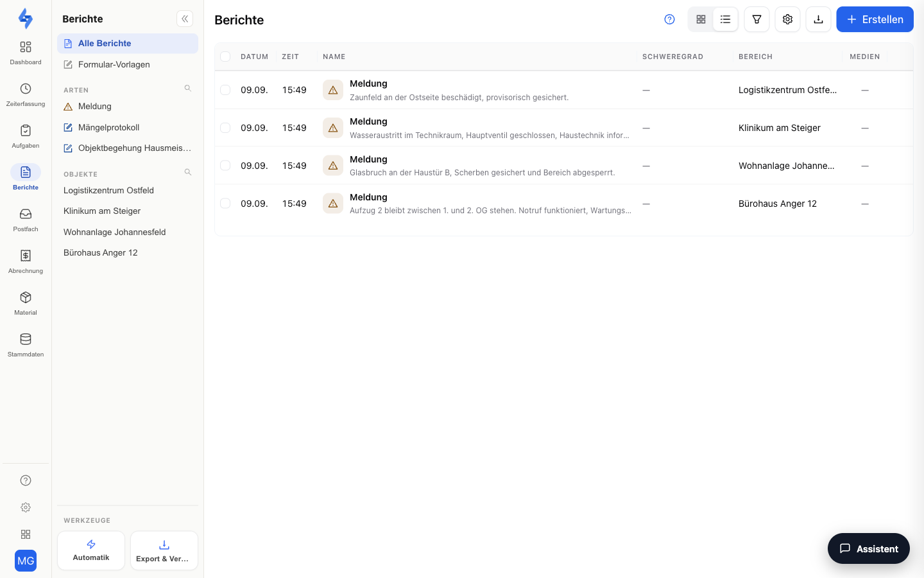This screenshot has width=924, height=578.
Task: Go to Zeiterfassung time tracking
Action: [26, 94]
